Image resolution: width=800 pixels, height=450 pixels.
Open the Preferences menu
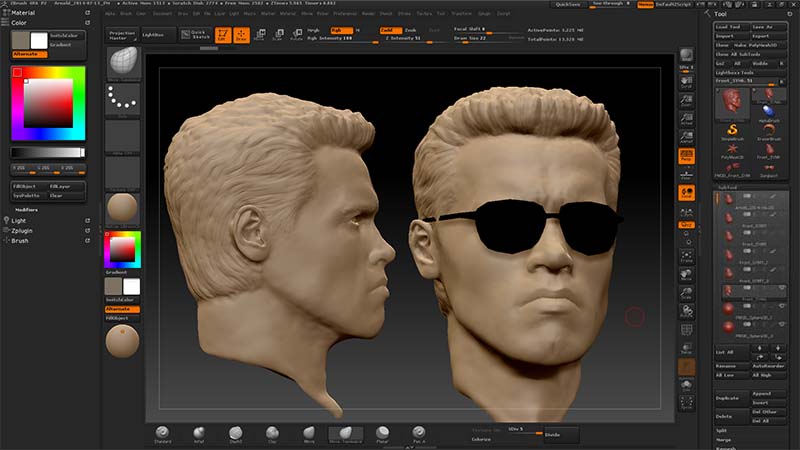tap(345, 14)
